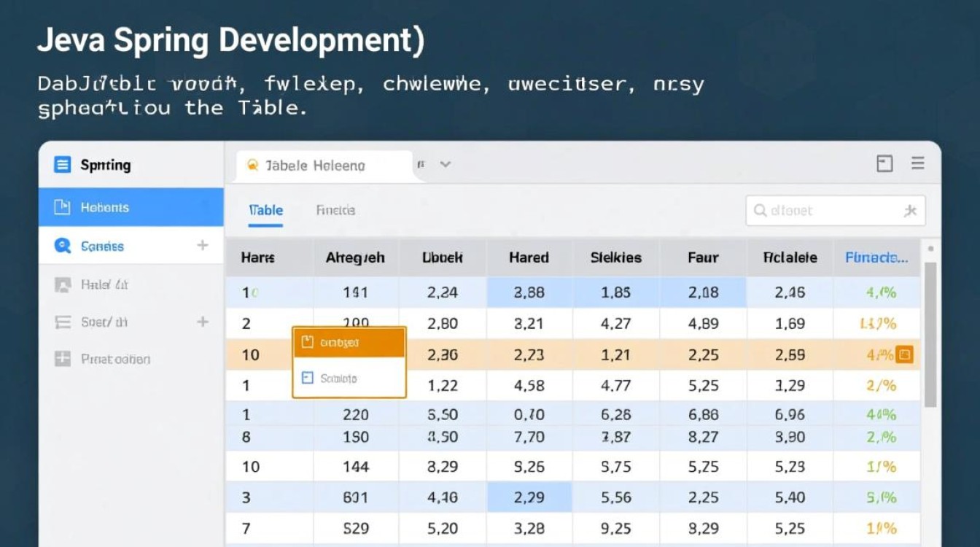The image size is (980, 547).
Task: Open the list icon next to Sper item
Action: (x=62, y=322)
